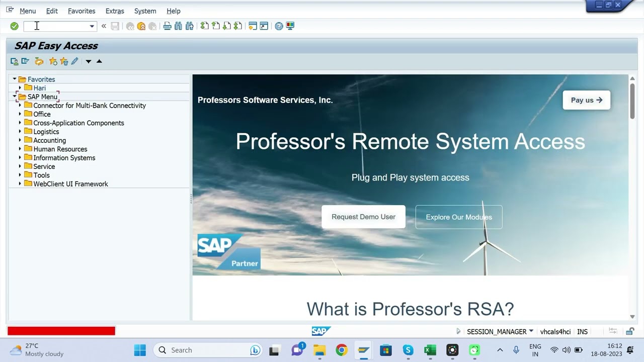Viewport: 644px width, 362px height.
Task: Click the Change Favorites pencil icon
Action: point(74,61)
